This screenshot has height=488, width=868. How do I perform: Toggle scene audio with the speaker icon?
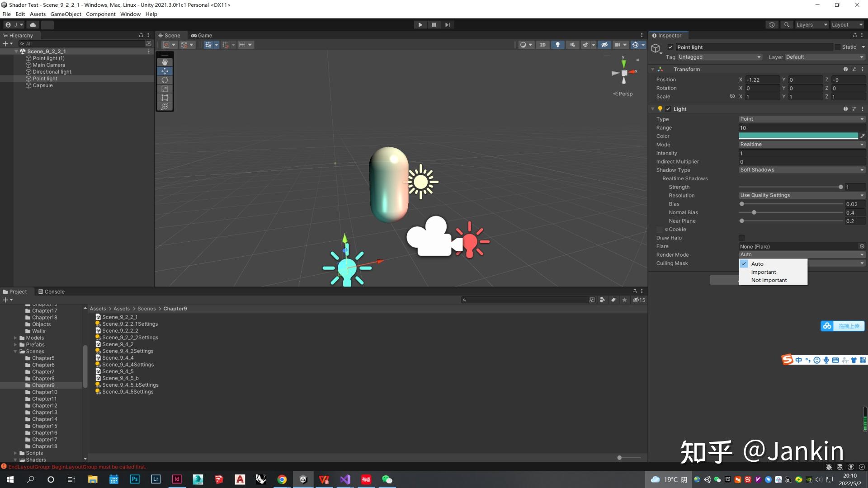click(x=573, y=44)
